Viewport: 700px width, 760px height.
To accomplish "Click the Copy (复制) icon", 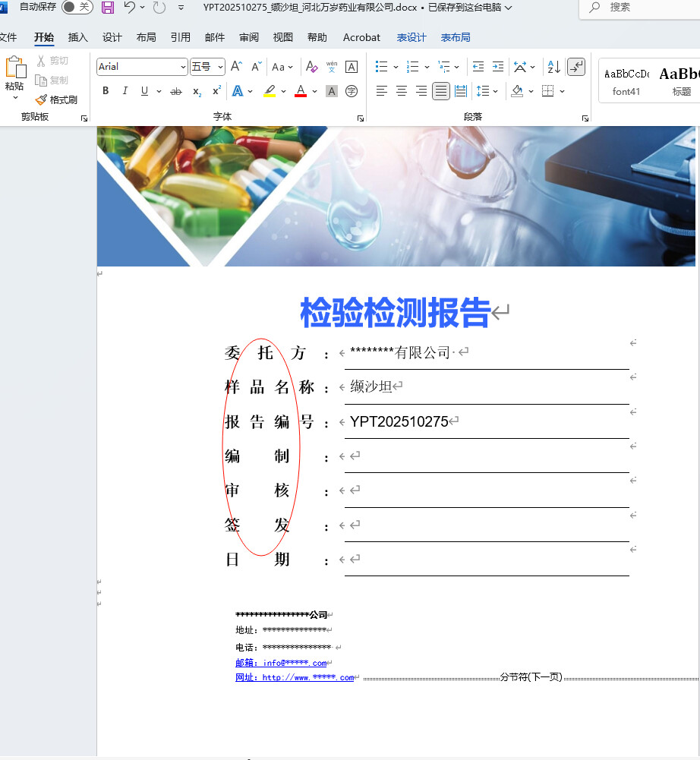I will tap(41, 80).
